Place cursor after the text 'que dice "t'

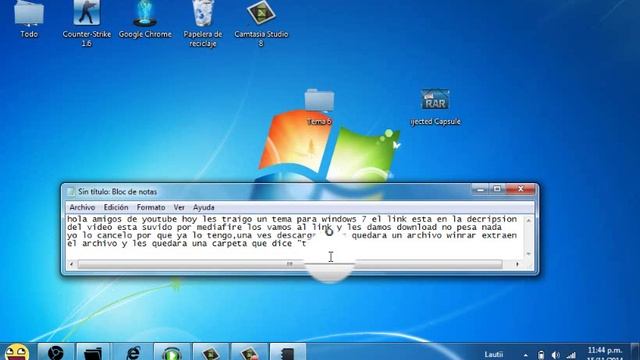[x=307, y=244]
